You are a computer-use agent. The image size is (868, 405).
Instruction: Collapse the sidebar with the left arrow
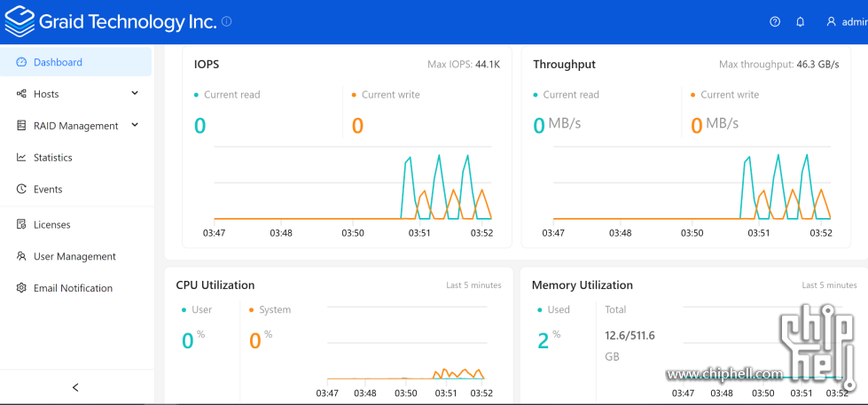(x=75, y=387)
